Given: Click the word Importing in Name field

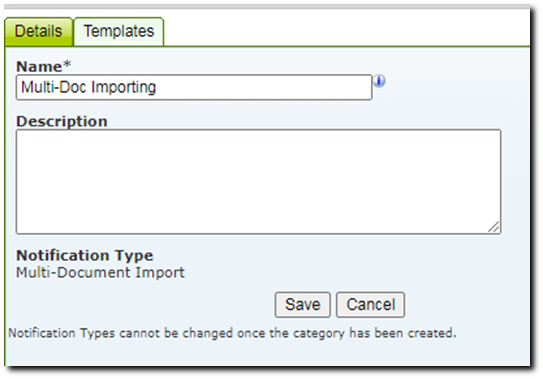Looking at the screenshot, I should point(124,87).
